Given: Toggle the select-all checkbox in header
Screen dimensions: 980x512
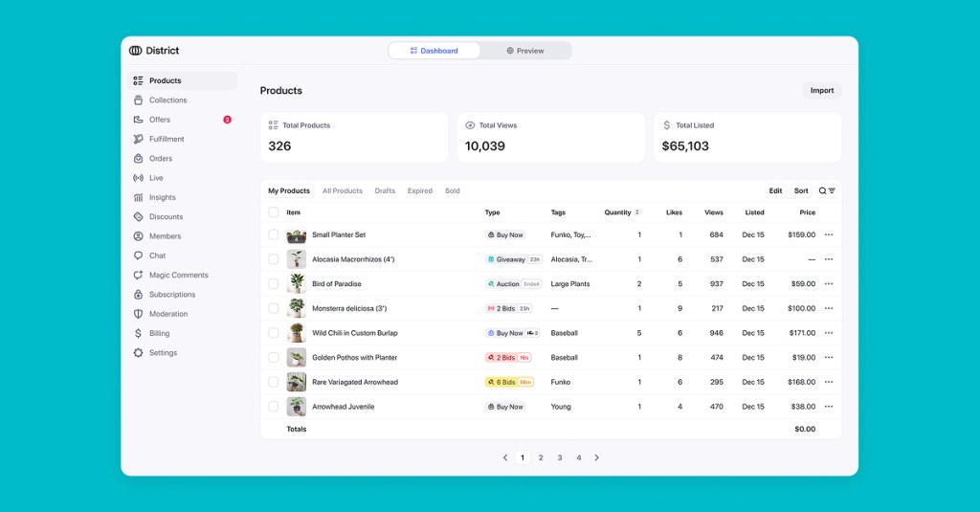Looking at the screenshot, I should click(273, 211).
